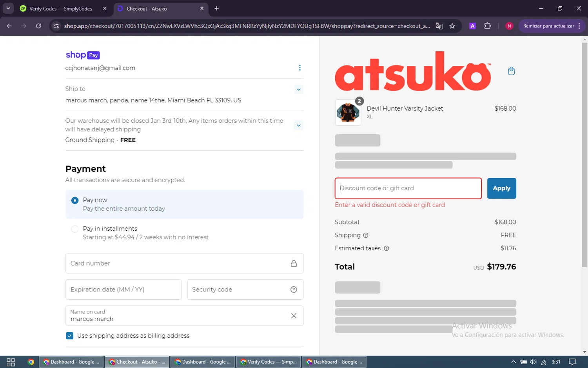Screen dimensions: 588x368
Task: Open the N profile avatar
Action: (x=509, y=26)
